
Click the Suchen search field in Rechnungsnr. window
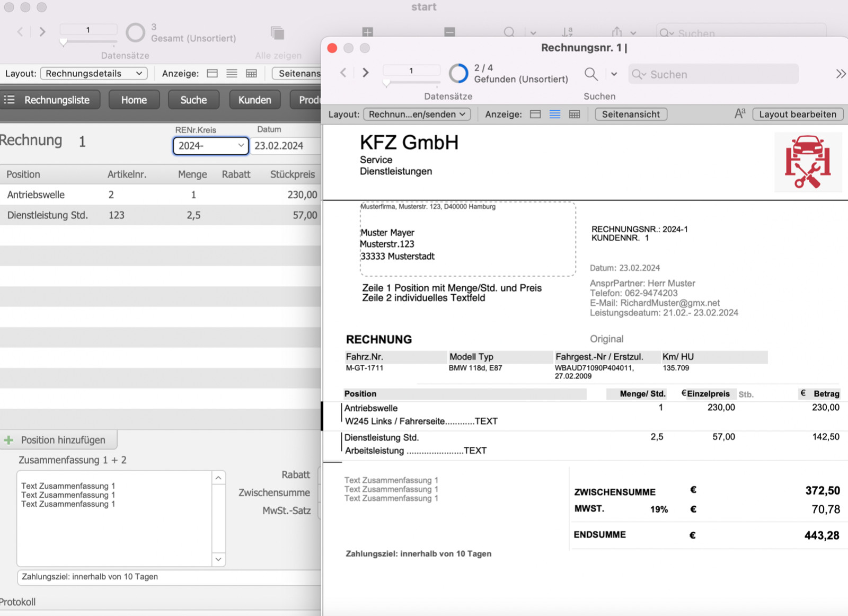click(713, 74)
